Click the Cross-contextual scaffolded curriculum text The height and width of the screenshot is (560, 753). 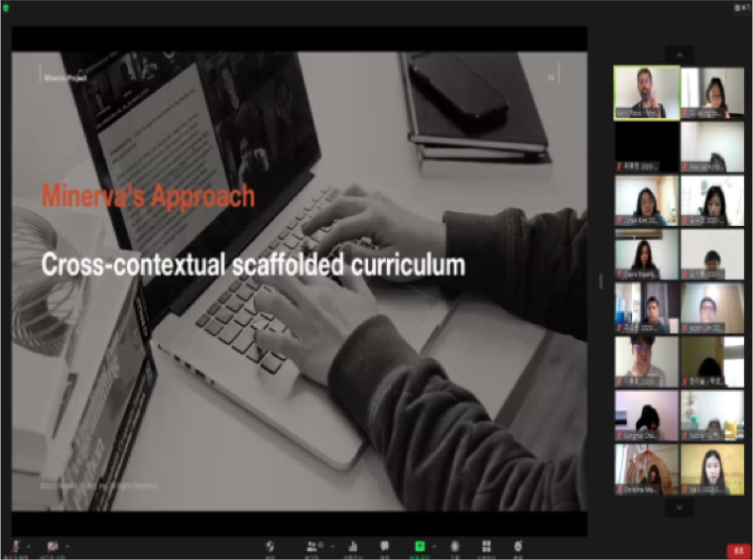pos(253,265)
